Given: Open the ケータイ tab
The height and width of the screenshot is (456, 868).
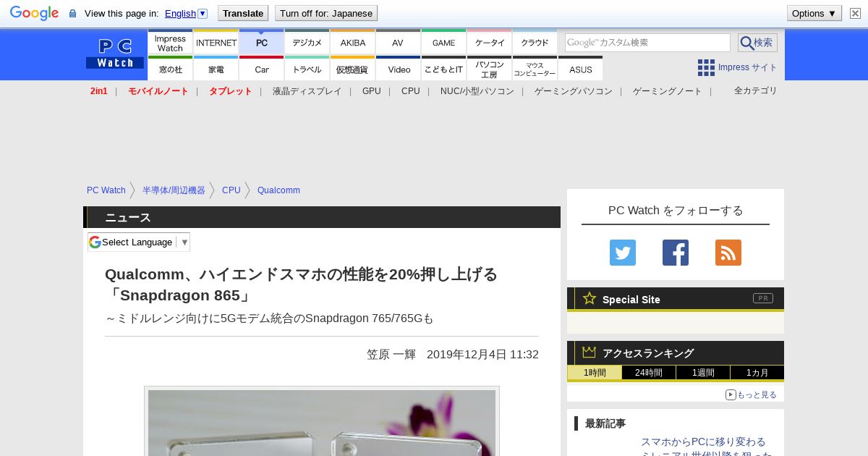Looking at the screenshot, I should [490, 42].
